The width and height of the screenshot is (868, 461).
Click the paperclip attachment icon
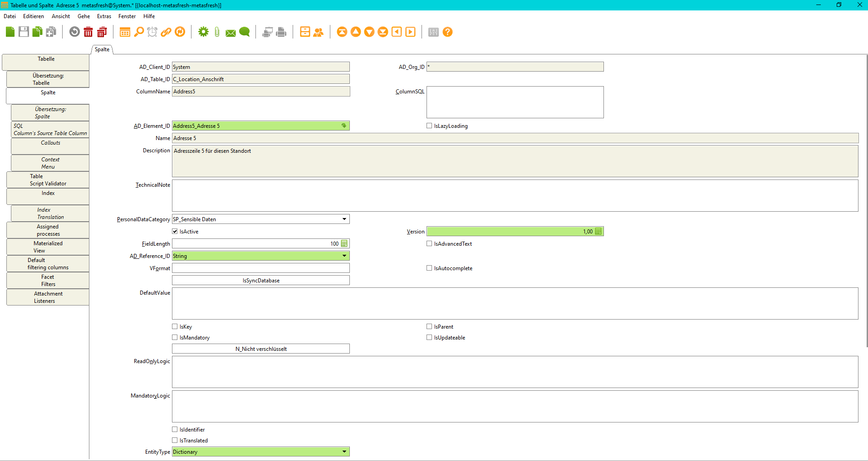click(217, 32)
